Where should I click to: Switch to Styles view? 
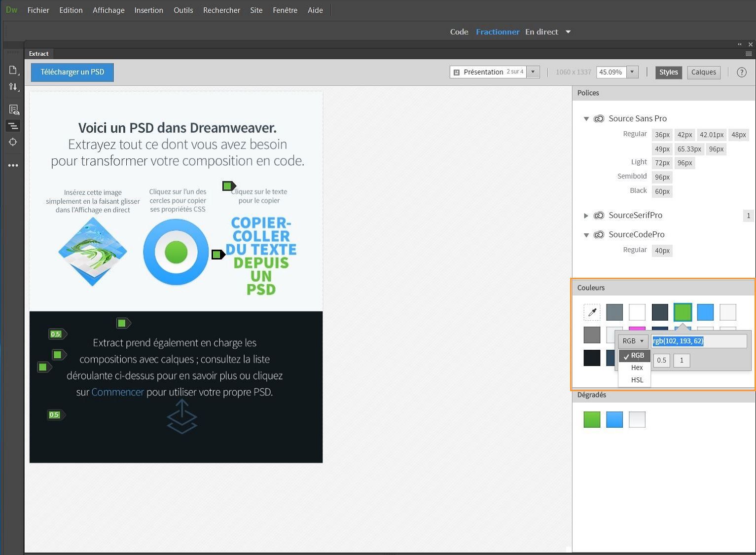[x=669, y=72]
